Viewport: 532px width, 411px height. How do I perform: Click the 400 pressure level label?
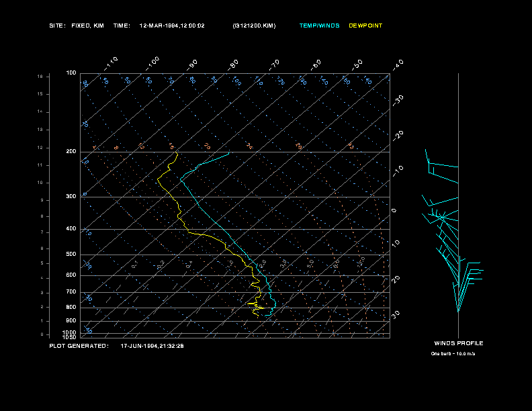pos(71,228)
